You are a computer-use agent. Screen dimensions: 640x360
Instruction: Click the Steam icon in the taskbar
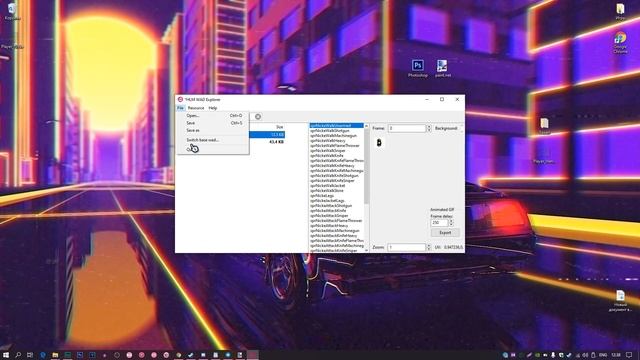pos(191,355)
